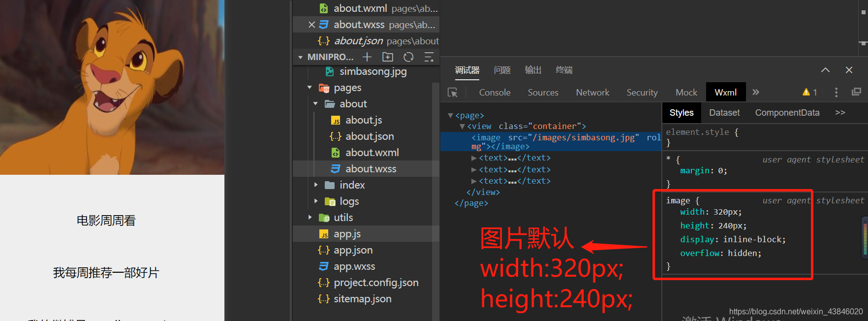Open the Mock devtools tab
This screenshot has height=321, width=868.
point(686,92)
